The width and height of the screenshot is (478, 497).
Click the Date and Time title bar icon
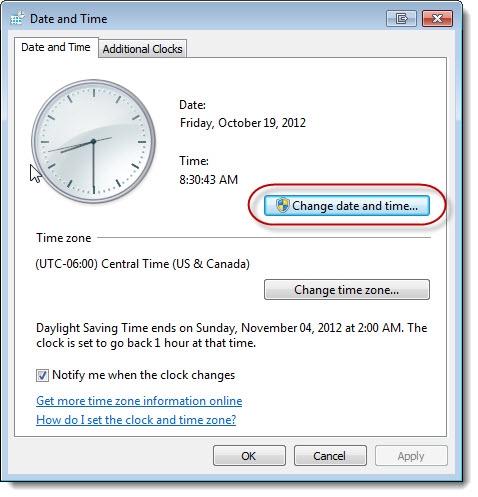tap(17, 19)
